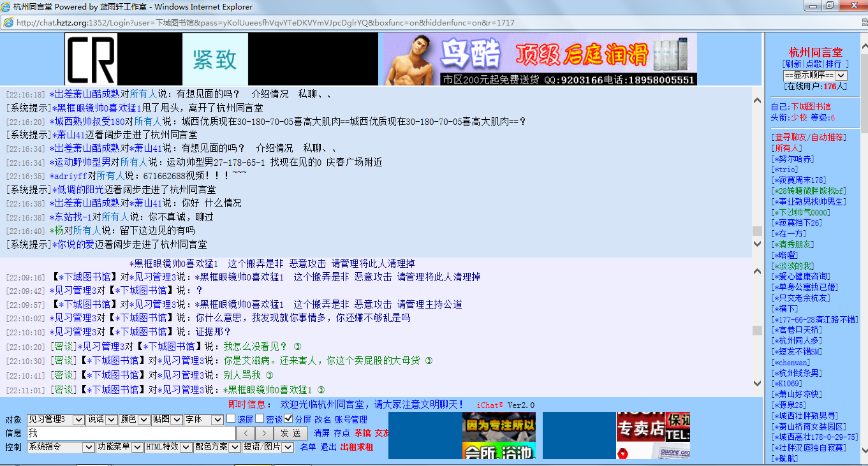This screenshot has width=868, height=466.
Task: Open 排行 ranking in the sidebar
Action: [834, 64]
